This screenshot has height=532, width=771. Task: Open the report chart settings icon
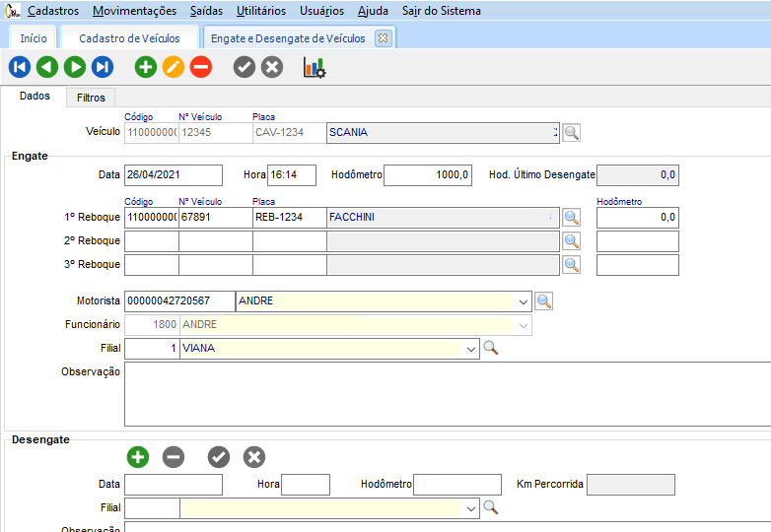click(x=314, y=67)
